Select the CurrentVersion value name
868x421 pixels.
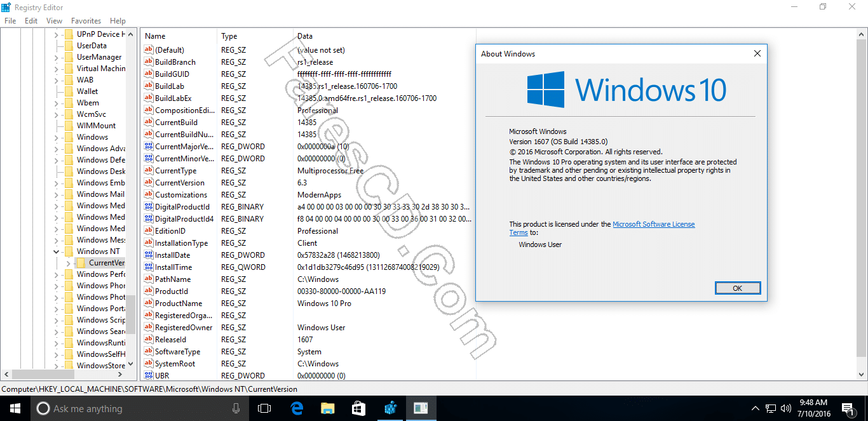[180, 183]
